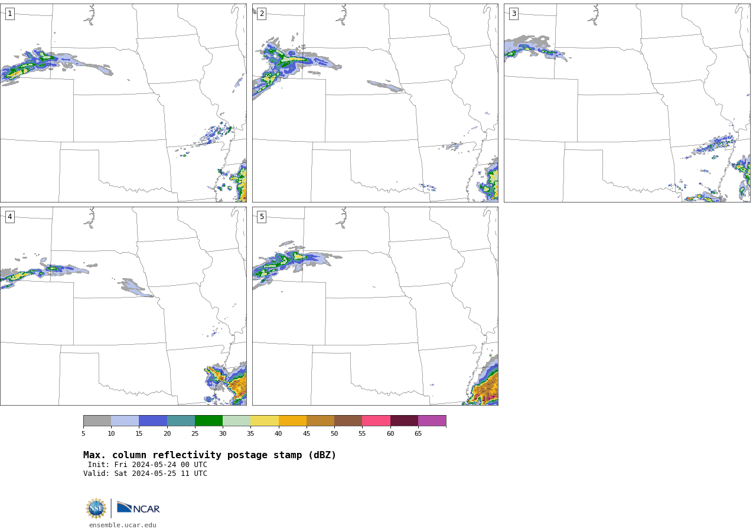Open ensemble member 5 reflectivity map

pos(375,306)
